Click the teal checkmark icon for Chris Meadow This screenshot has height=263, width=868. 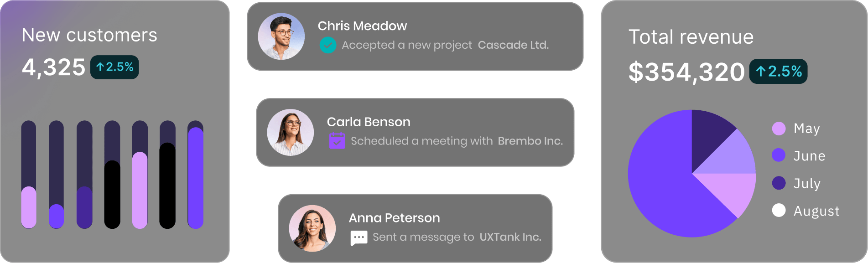pyautogui.click(x=327, y=45)
